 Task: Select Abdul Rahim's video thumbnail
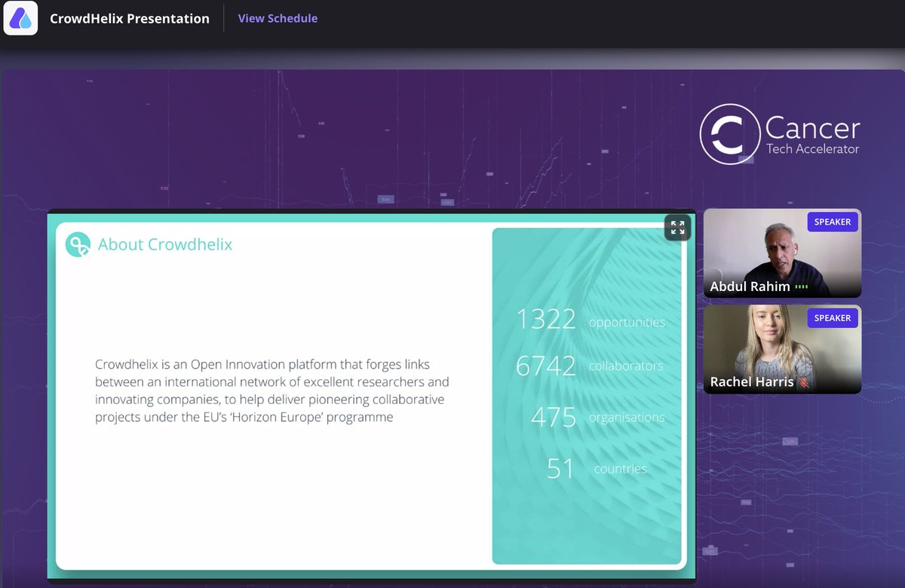point(782,253)
